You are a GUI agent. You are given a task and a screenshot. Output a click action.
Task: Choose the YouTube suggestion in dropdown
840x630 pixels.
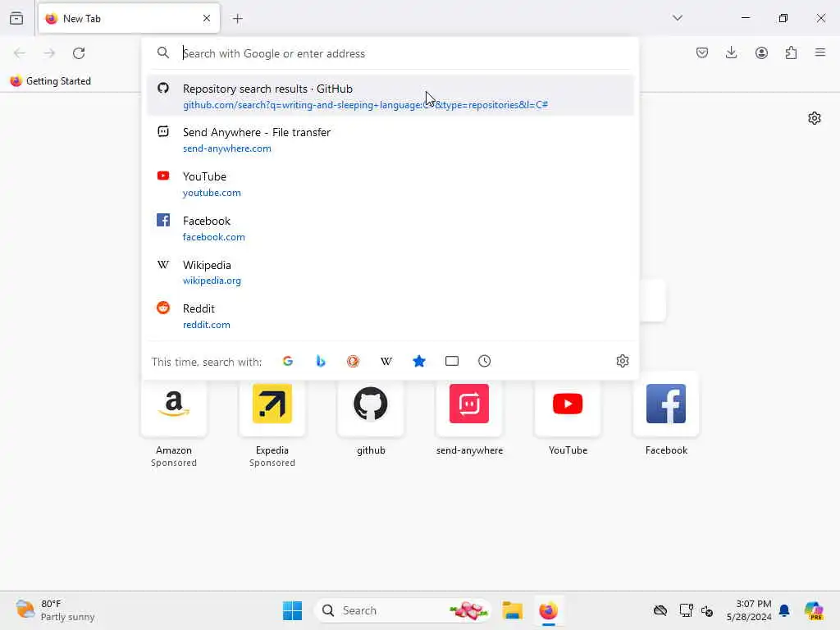tap(390, 184)
